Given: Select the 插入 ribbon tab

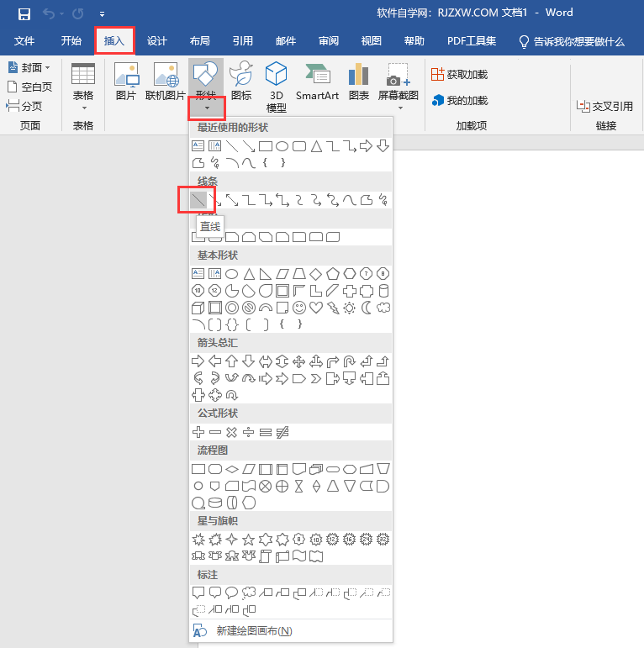Looking at the screenshot, I should tap(114, 41).
